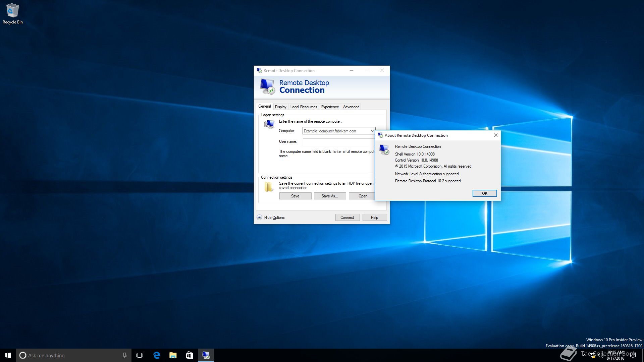The height and width of the screenshot is (362, 644).
Task: Click the Save As... button
Action: [x=330, y=196]
